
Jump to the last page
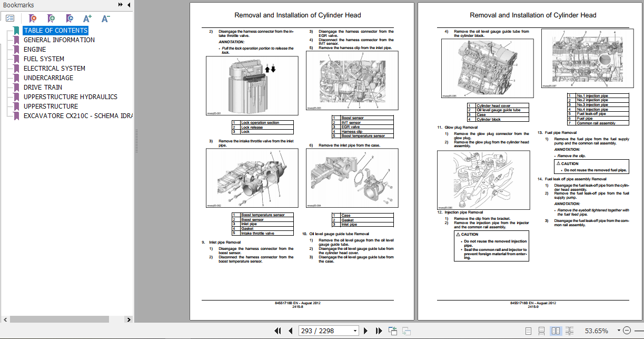379,331
